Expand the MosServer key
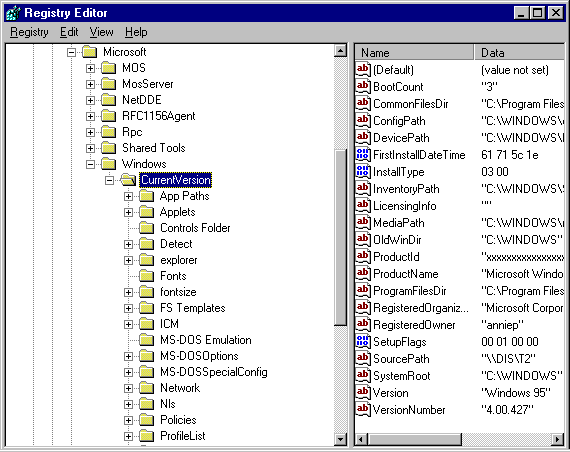570x452 pixels. (x=90, y=84)
